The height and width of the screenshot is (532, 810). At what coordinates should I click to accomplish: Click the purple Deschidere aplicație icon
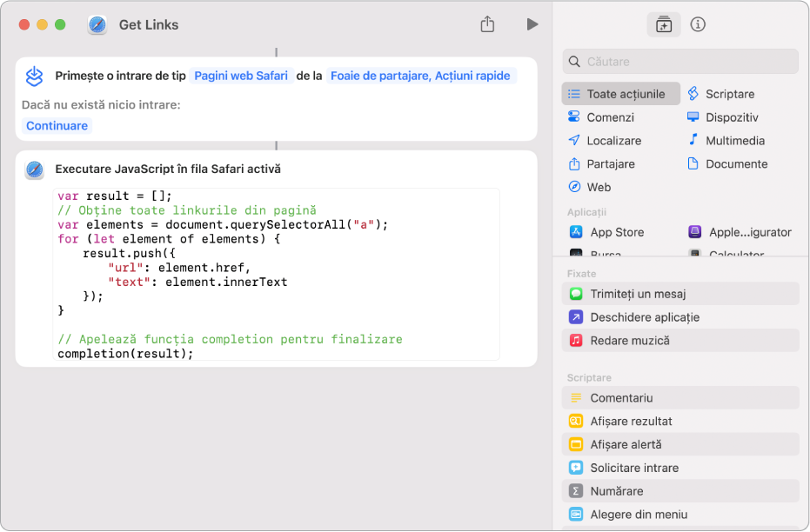(x=575, y=317)
